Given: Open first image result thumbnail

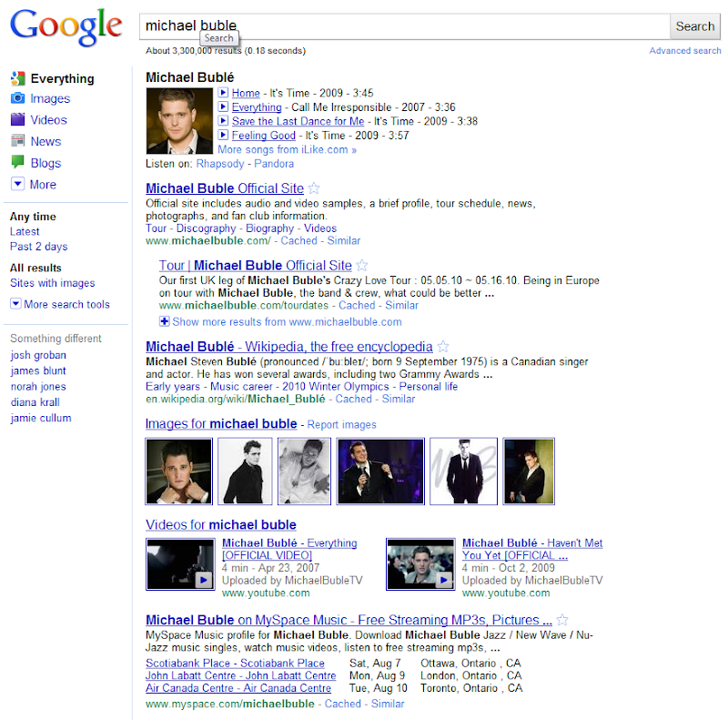Looking at the screenshot, I should [179, 471].
